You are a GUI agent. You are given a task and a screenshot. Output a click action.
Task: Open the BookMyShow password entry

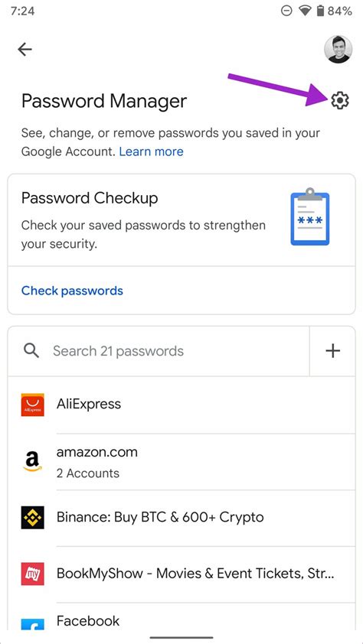click(x=181, y=574)
